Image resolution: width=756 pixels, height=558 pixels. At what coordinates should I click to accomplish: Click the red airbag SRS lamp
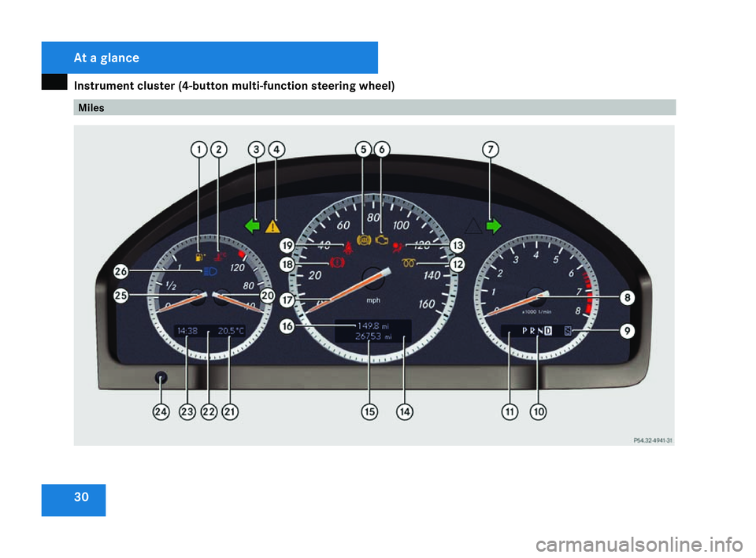(x=397, y=247)
